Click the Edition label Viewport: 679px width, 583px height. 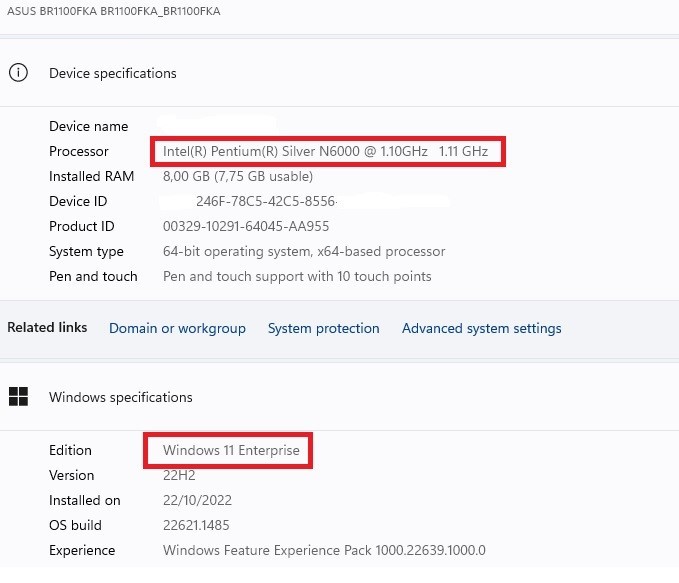click(x=70, y=450)
